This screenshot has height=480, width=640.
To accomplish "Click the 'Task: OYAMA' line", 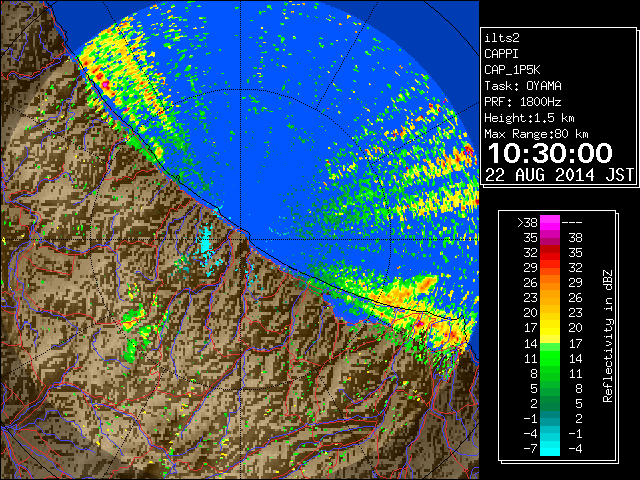I will pyautogui.click(x=523, y=86).
